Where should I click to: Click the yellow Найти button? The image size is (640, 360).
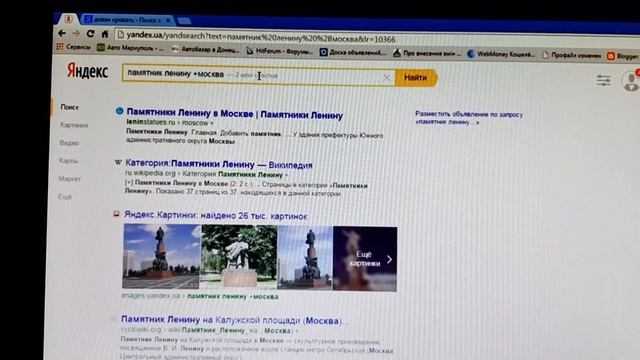tap(416, 78)
